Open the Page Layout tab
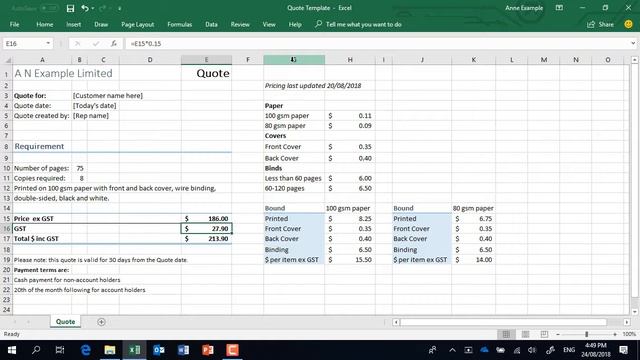 138,24
